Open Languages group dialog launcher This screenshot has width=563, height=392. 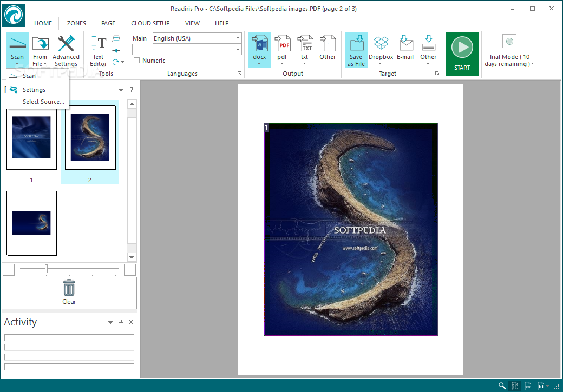(x=239, y=74)
